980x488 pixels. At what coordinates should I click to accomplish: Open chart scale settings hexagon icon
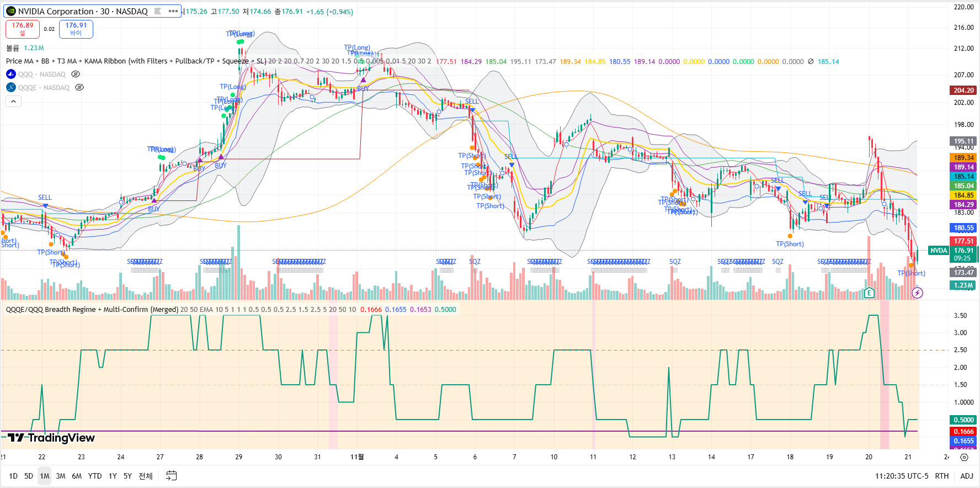(x=964, y=457)
